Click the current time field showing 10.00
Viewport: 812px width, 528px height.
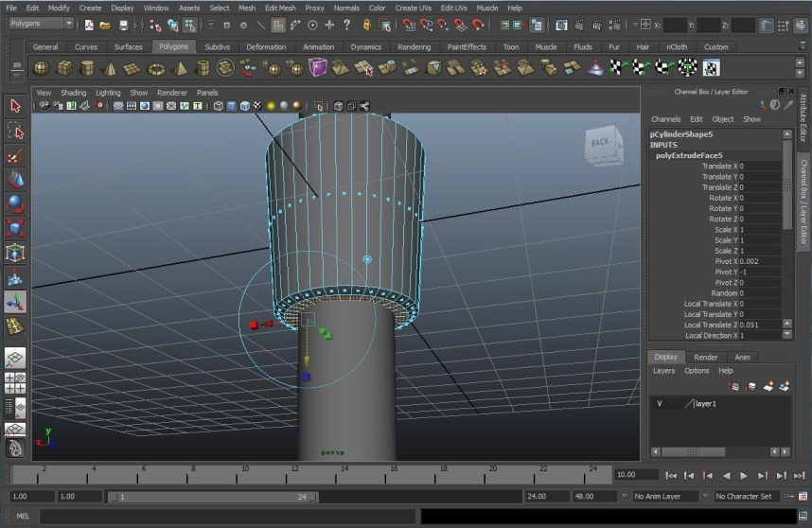pyautogui.click(x=634, y=475)
